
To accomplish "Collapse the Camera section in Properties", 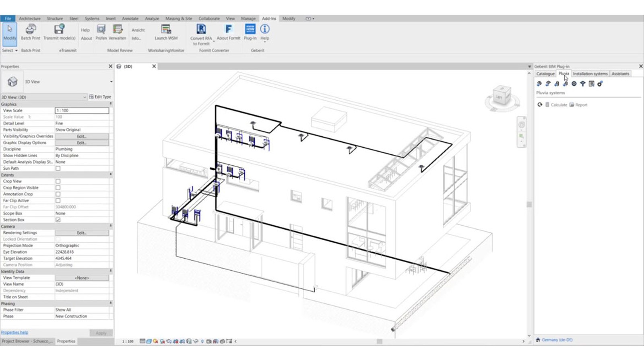I will 111,226.
